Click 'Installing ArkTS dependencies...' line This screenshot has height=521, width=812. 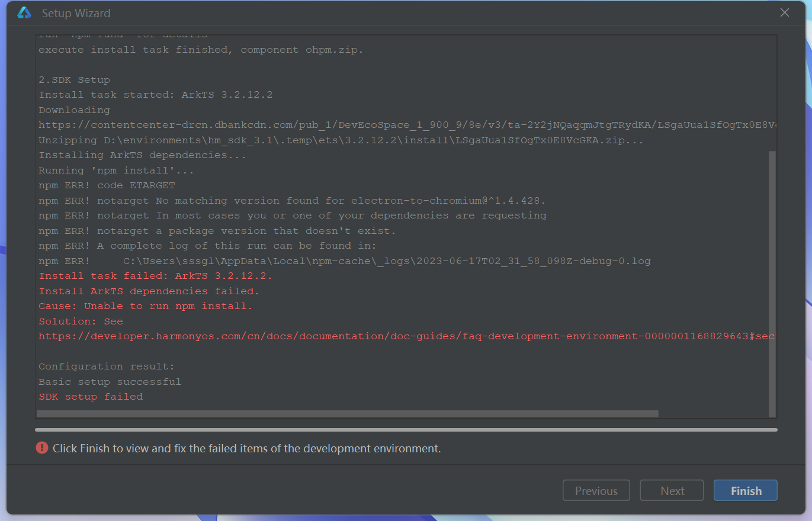point(143,155)
